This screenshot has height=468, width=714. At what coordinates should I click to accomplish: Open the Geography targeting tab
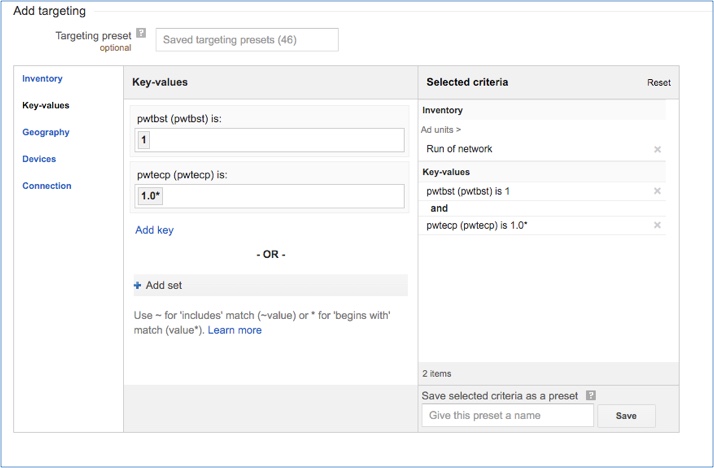click(x=46, y=132)
